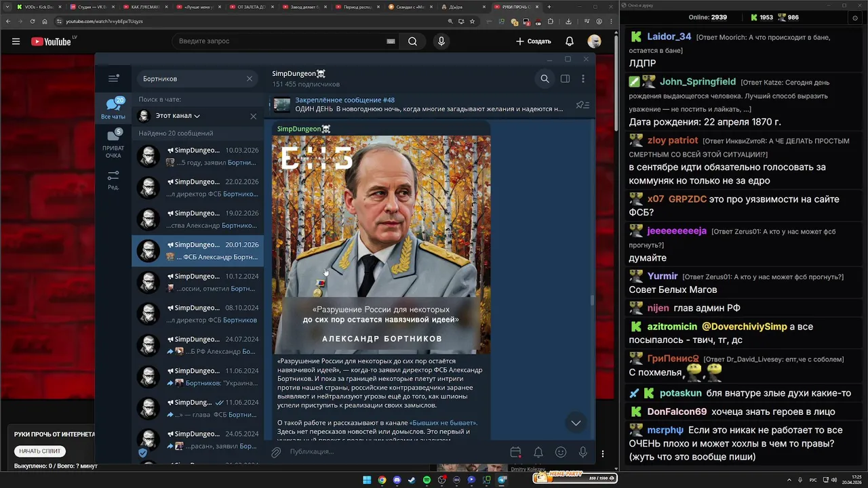The width and height of the screenshot is (868, 488).
Task: Open search result dated 19.02.2026
Action: (x=197, y=219)
